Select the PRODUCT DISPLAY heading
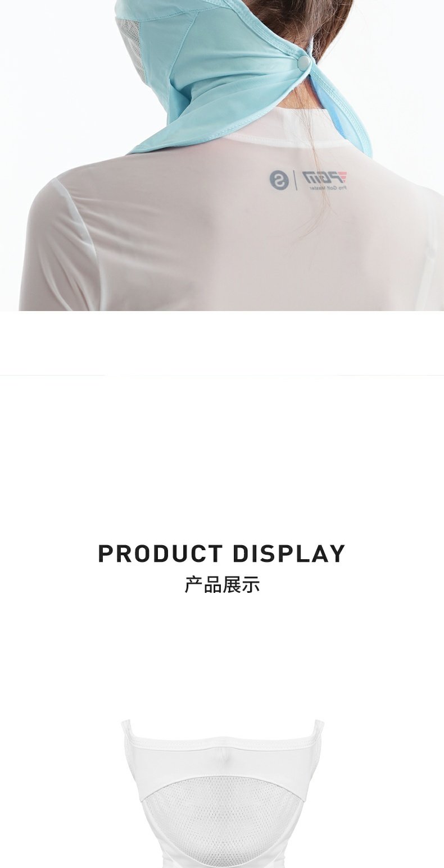Viewport: 444px width, 868px height. click(x=221, y=553)
